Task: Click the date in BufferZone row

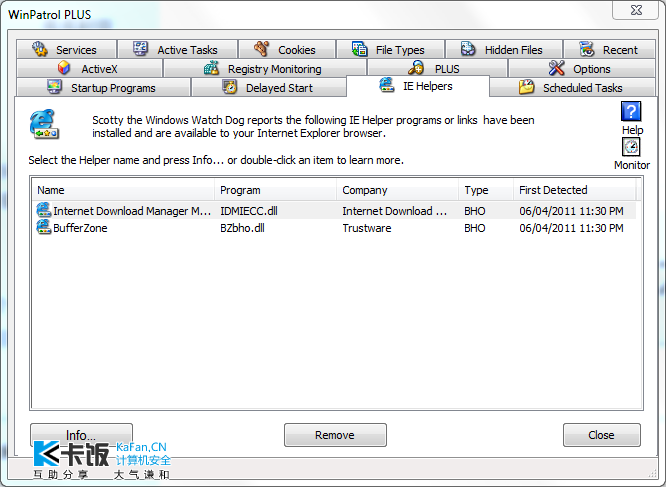Action: (571, 228)
